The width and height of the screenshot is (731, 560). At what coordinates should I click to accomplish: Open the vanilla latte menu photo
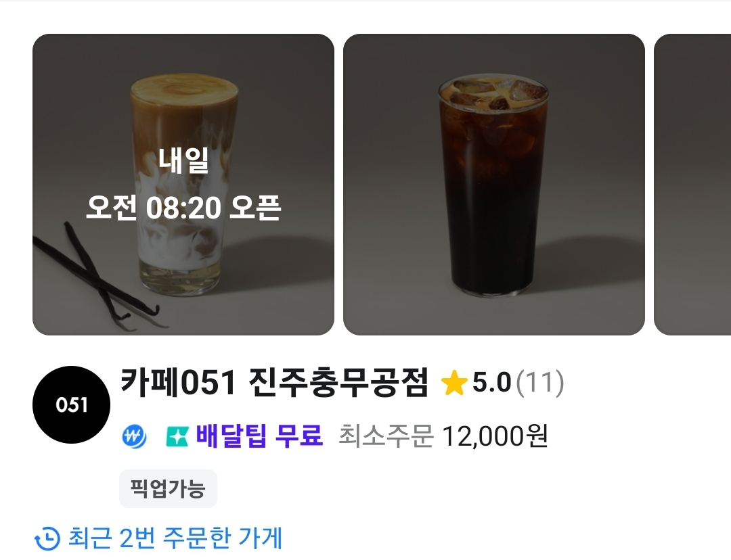(x=183, y=185)
